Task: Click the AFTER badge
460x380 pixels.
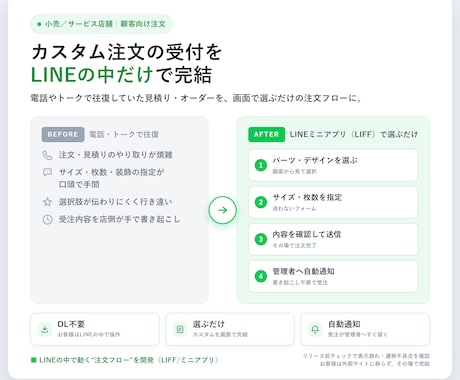Action: click(x=266, y=134)
